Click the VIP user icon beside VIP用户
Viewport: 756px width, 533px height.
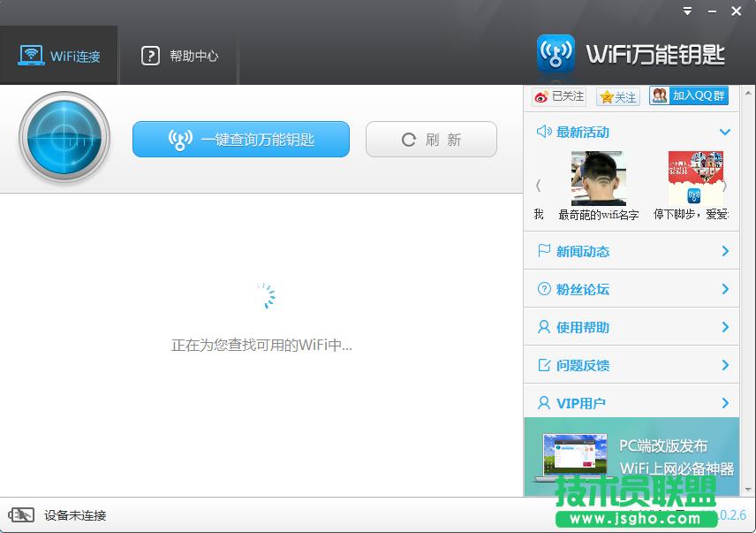pos(542,403)
